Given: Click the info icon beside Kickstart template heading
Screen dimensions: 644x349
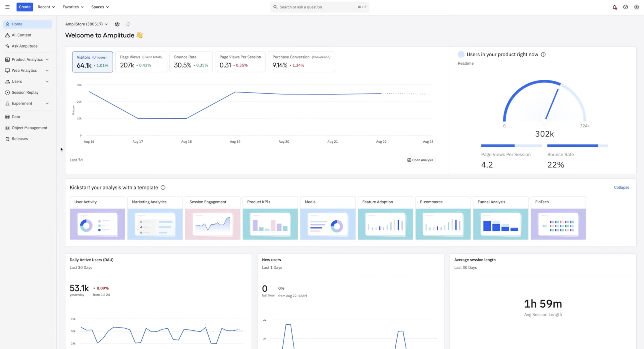Looking at the screenshot, I should [163, 188].
